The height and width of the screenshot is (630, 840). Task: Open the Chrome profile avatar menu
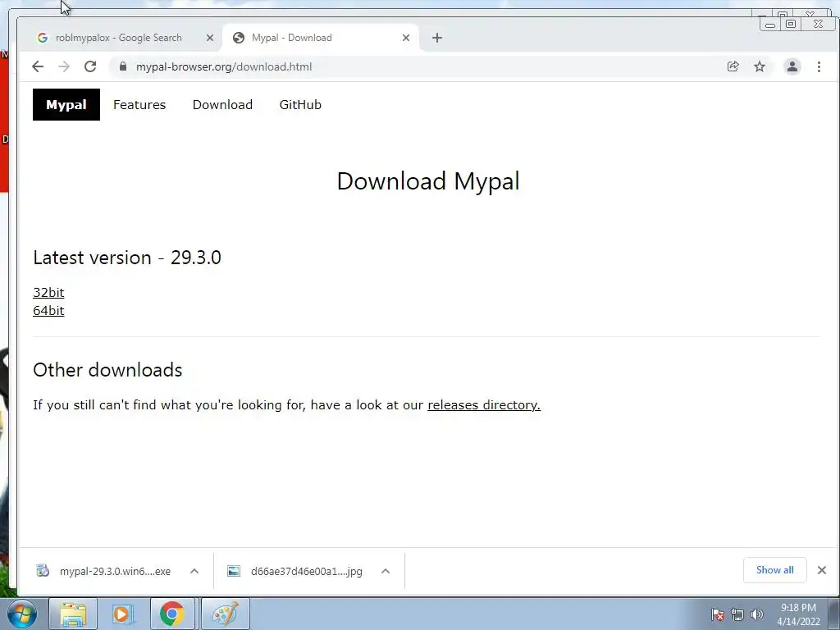click(x=792, y=66)
